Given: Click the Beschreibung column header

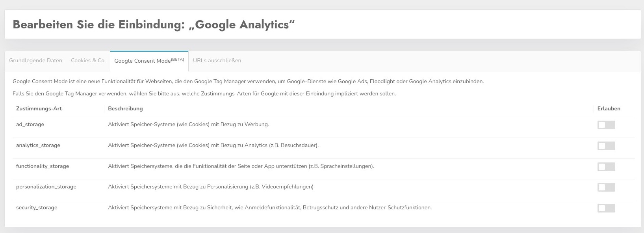Looking at the screenshot, I should coord(125,109).
